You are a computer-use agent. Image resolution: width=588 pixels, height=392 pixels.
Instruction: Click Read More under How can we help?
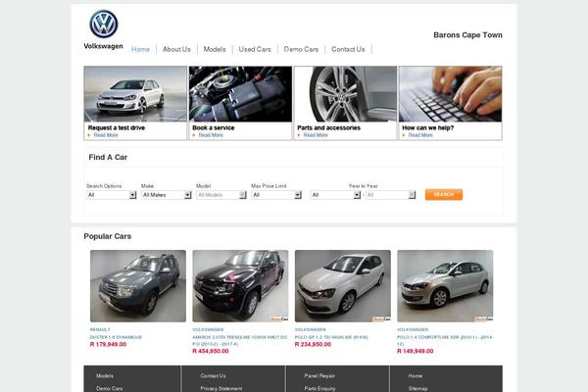pyautogui.click(x=420, y=135)
